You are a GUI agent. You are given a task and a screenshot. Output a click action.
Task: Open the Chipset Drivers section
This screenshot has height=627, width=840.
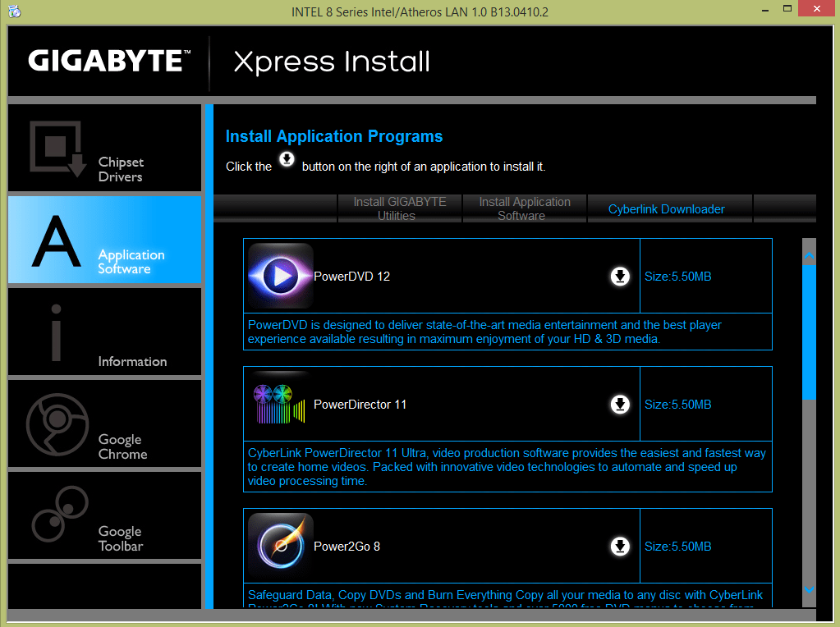(x=104, y=148)
